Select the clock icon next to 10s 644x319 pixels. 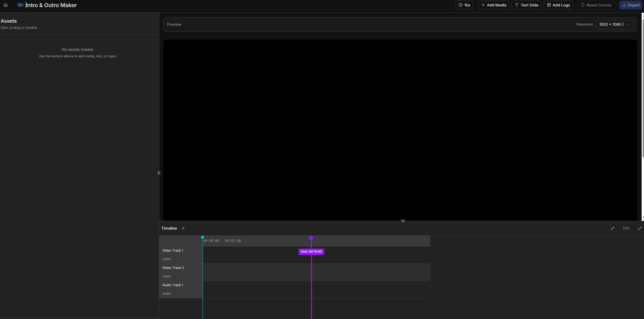pyautogui.click(x=461, y=5)
